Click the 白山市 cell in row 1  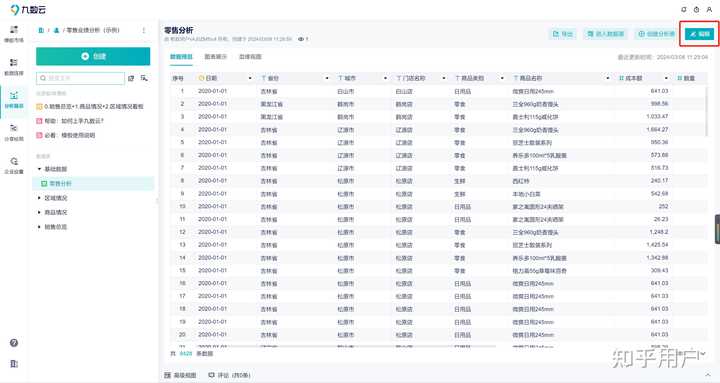(346, 91)
